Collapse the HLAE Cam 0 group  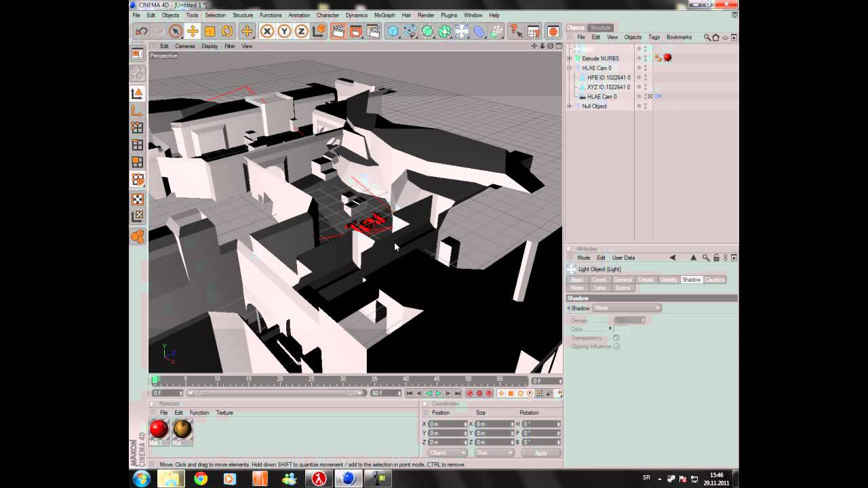(x=570, y=68)
